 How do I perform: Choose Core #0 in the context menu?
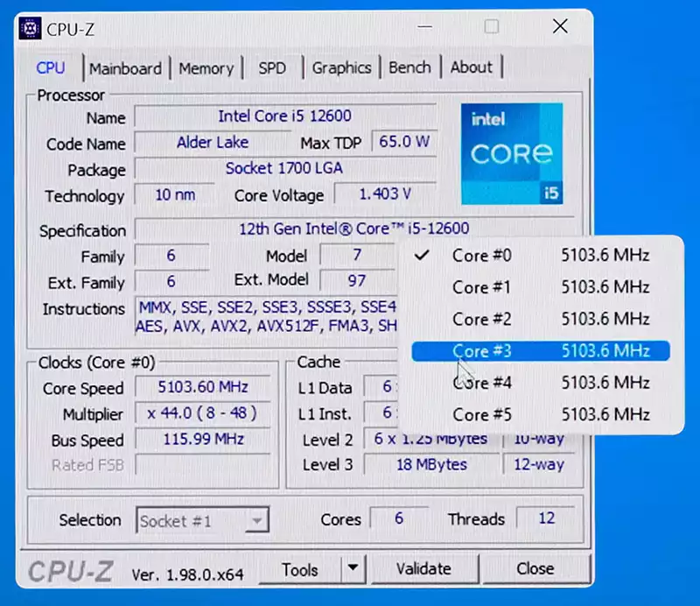(541, 255)
